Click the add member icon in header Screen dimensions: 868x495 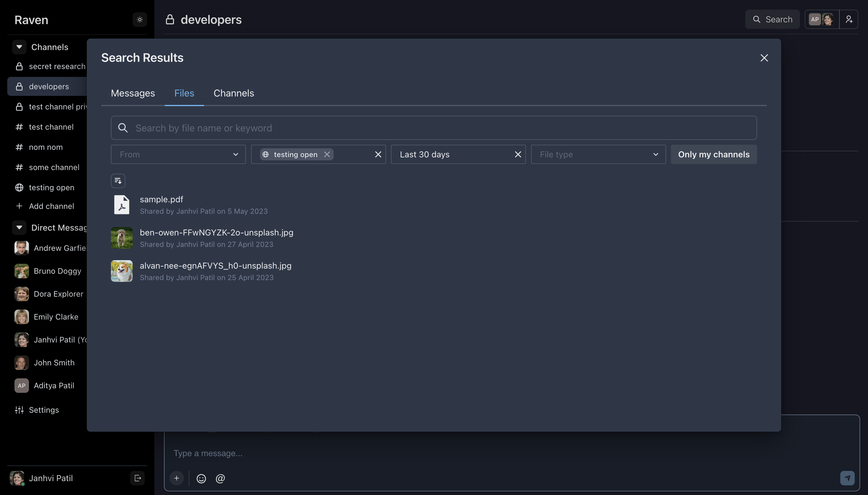click(x=849, y=19)
